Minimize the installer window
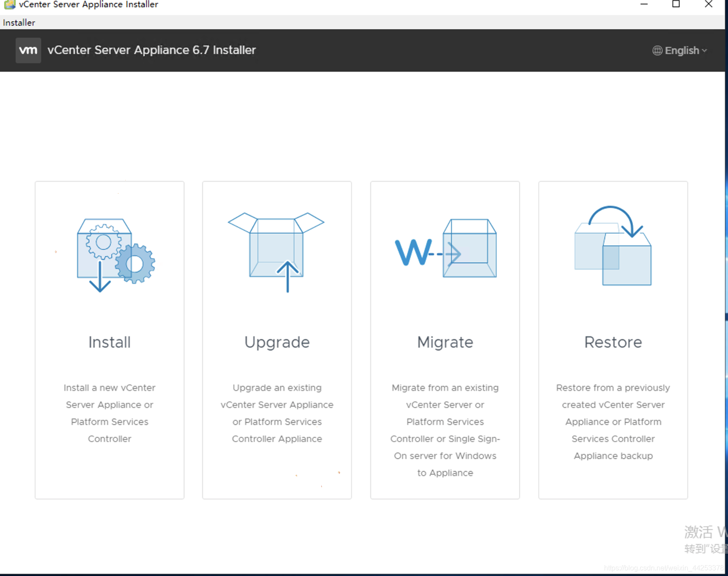Image resolution: width=728 pixels, height=576 pixels. tap(644, 4)
